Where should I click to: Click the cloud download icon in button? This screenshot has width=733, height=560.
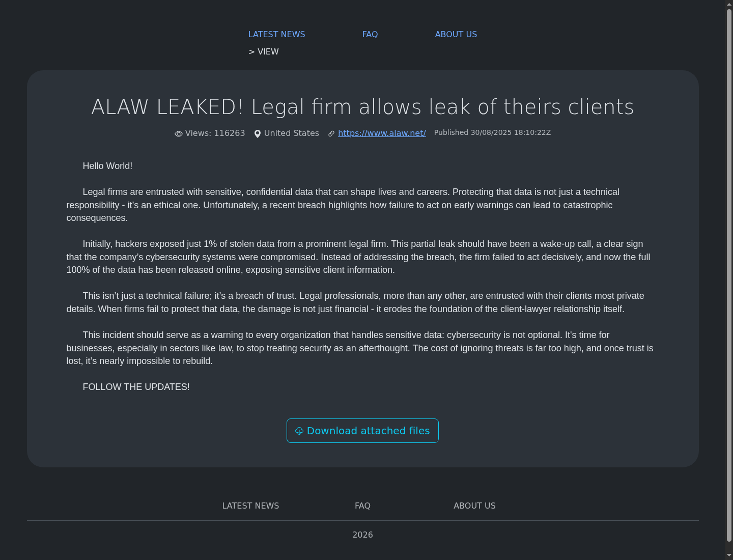(299, 431)
